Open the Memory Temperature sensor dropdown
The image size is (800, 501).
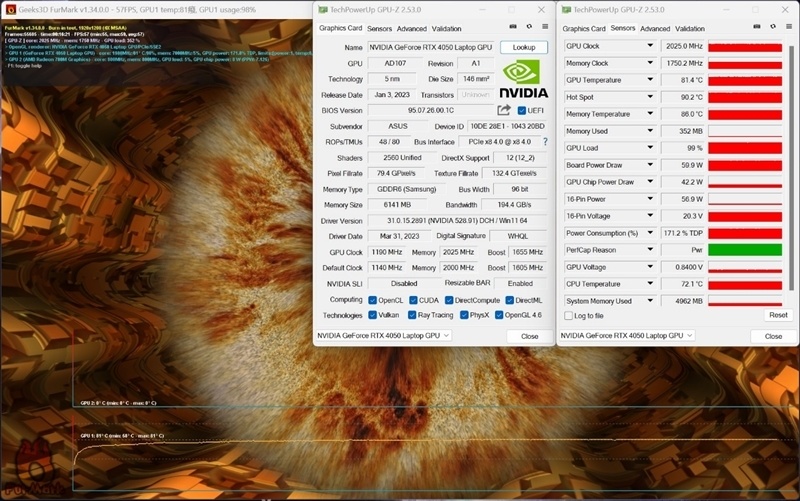[x=650, y=114]
